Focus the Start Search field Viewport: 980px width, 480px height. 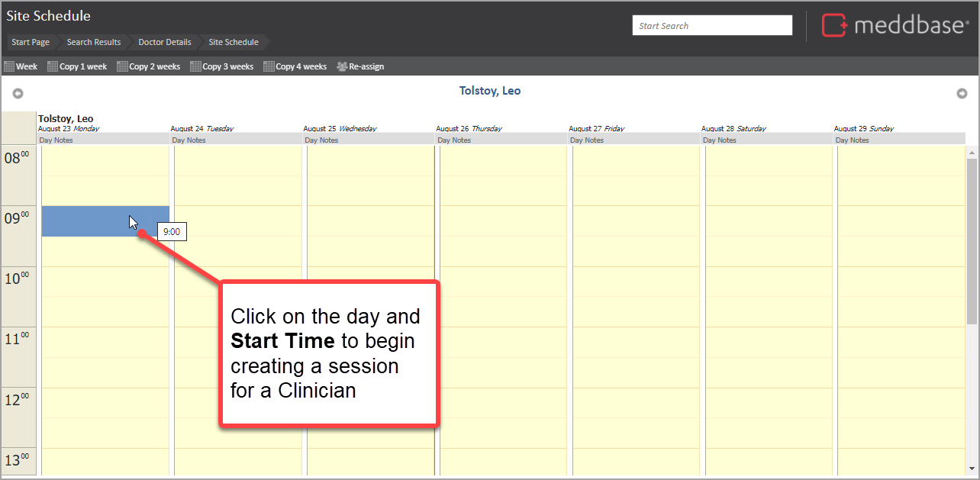(712, 25)
